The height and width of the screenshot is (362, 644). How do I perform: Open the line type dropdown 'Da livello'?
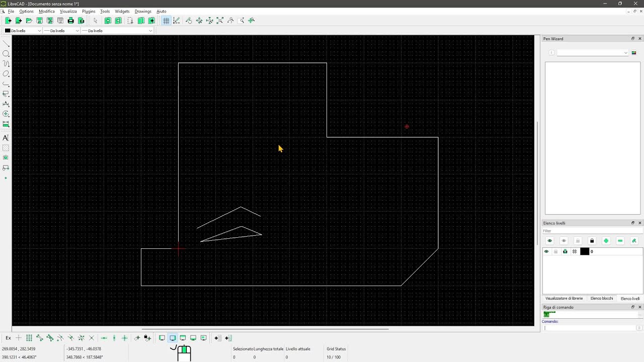click(x=117, y=31)
